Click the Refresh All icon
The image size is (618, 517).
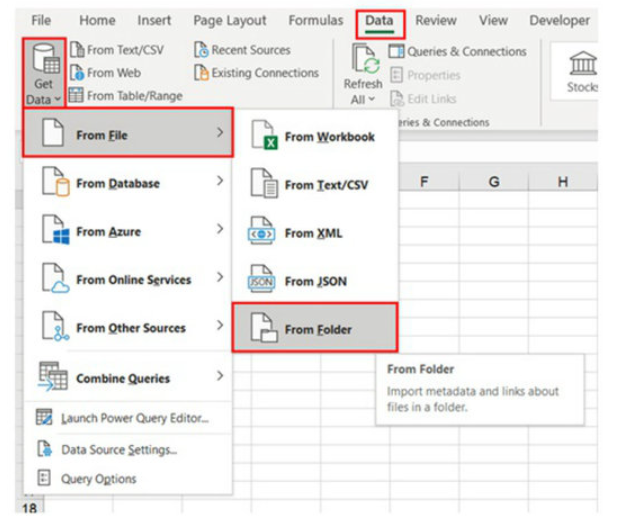(366, 58)
